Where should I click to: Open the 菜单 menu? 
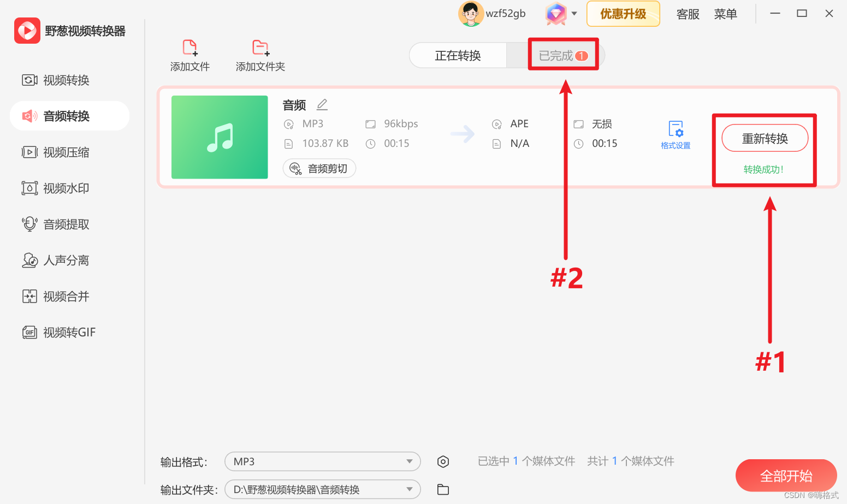click(726, 14)
